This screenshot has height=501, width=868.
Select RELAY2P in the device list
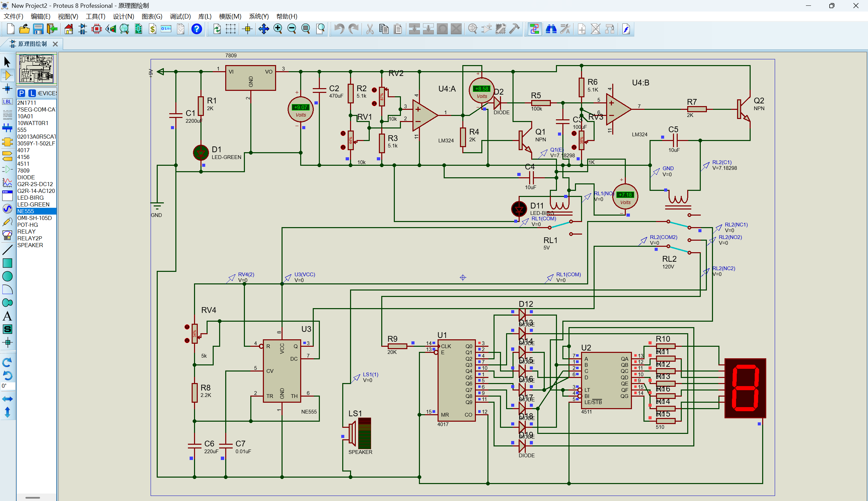(30, 238)
